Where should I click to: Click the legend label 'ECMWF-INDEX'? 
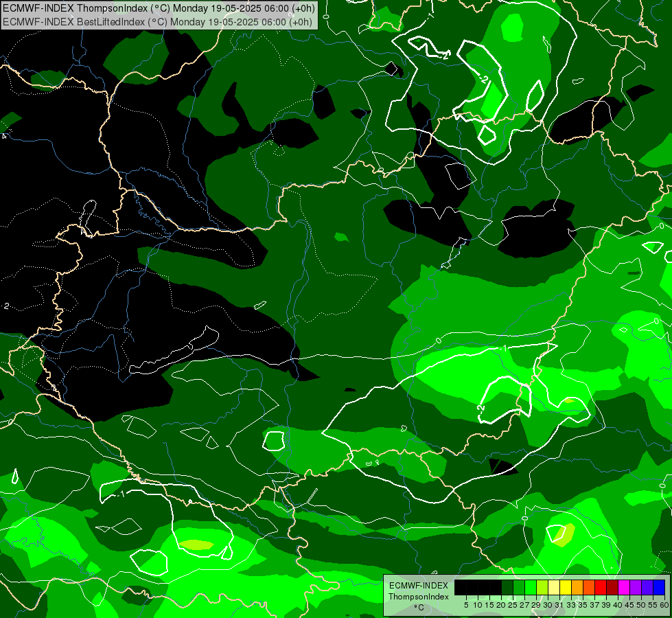click(419, 586)
